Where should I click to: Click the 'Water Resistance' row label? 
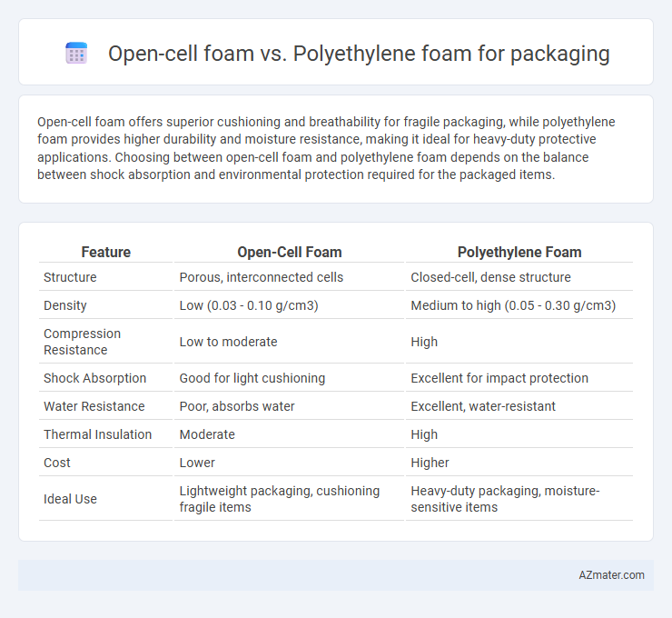click(94, 406)
